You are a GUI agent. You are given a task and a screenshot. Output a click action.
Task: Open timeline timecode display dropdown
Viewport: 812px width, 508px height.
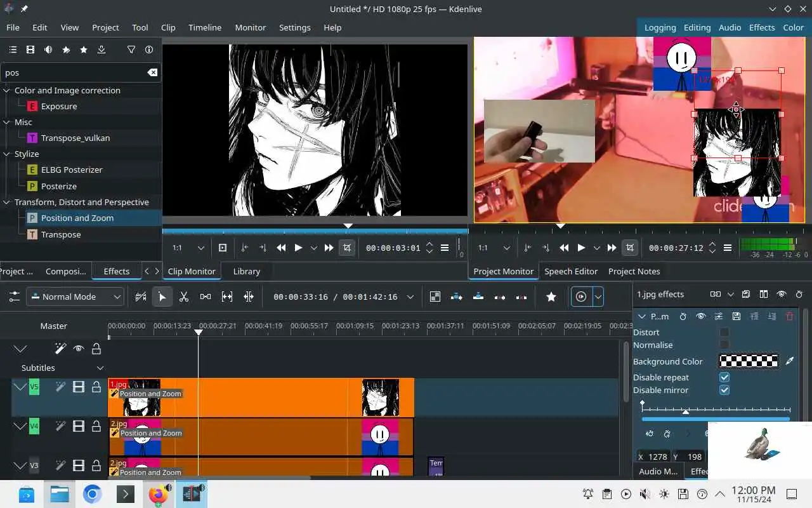pos(410,297)
